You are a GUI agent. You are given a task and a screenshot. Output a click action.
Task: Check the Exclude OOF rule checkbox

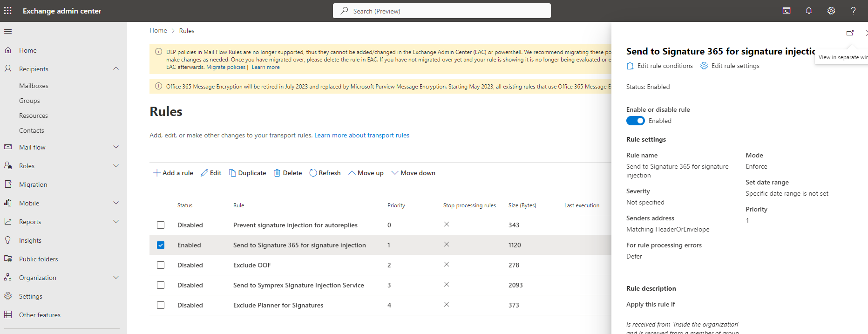pyautogui.click(x=161, y=265)
